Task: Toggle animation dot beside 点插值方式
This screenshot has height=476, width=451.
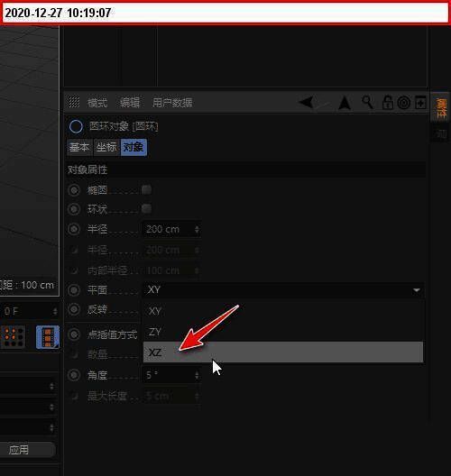Action: pos(74,334)
